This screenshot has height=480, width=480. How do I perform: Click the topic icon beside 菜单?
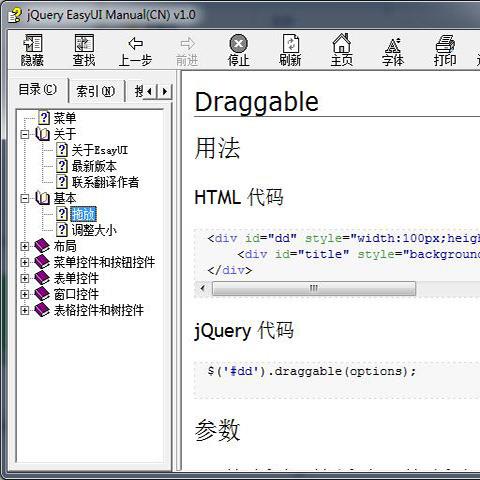click(44, 118)
